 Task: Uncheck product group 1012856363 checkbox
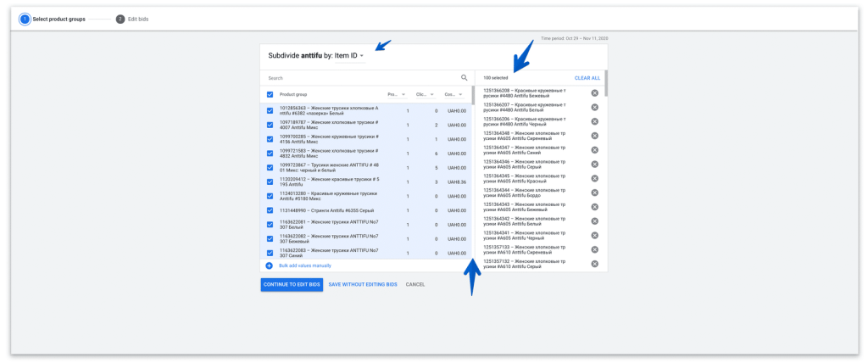pyautogui.click(x=270, y=110)
